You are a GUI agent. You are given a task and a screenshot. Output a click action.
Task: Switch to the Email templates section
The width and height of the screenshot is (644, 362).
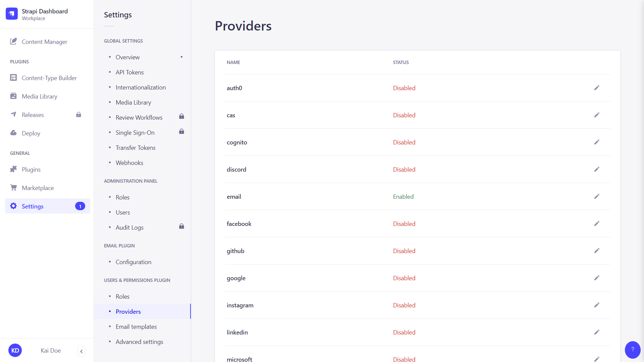(136, 326)
